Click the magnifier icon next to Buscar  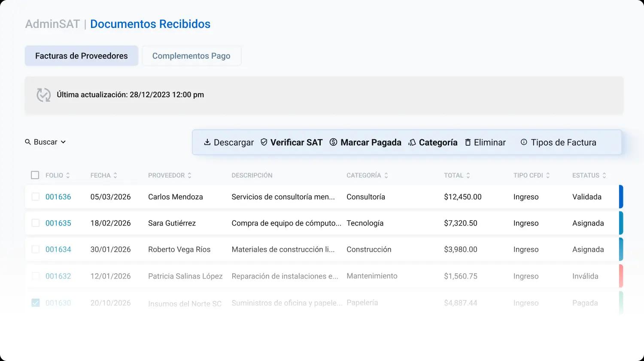(x=28, y=142)
